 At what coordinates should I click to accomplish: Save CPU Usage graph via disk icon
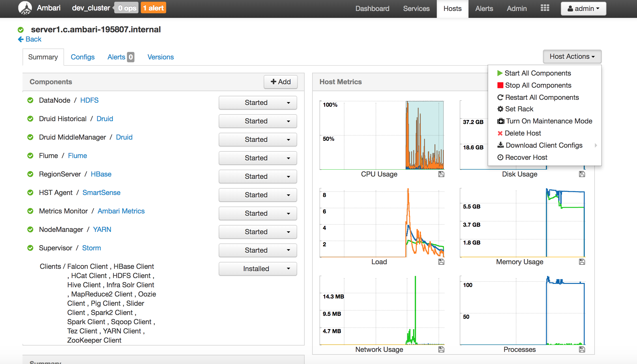click(x=441, y=174)
